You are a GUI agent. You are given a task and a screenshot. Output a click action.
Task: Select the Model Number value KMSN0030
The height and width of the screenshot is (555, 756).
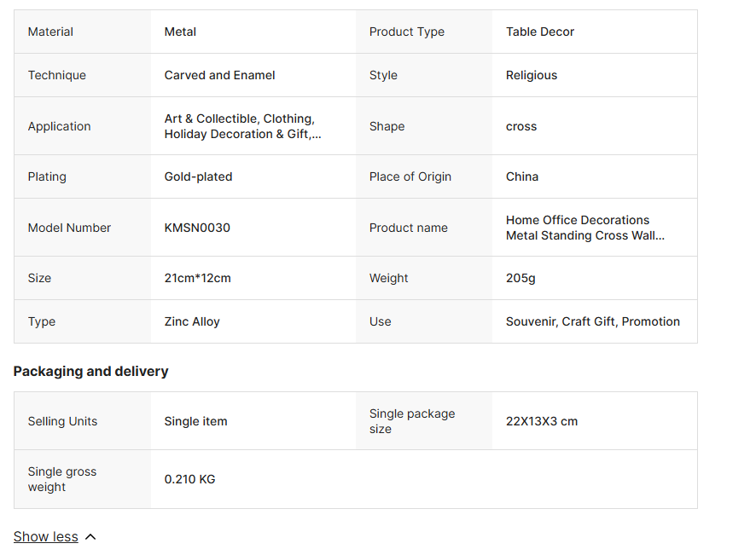[197, 228]
